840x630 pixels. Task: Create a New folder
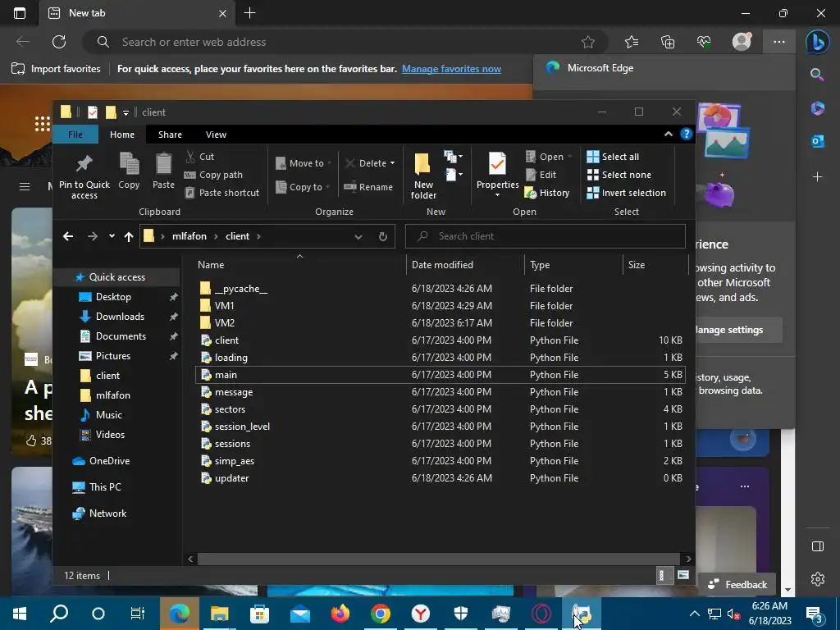pyautogui.click(x=422, y=176)
